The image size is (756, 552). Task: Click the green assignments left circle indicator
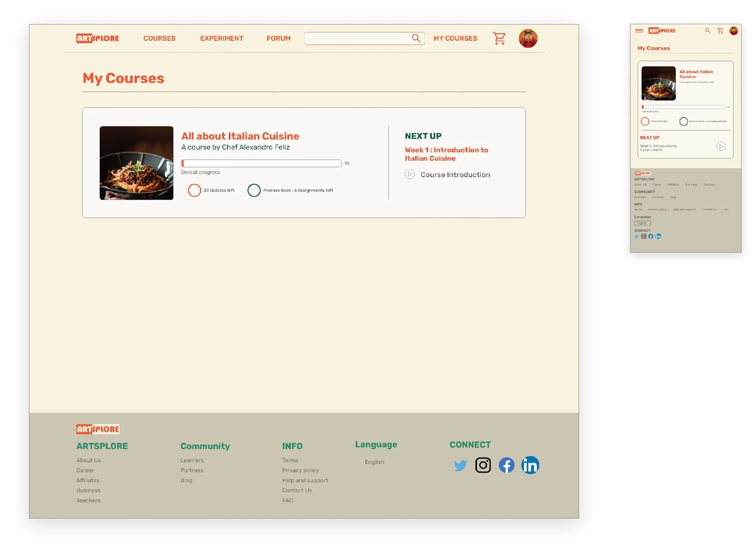[x=254, y=190]
